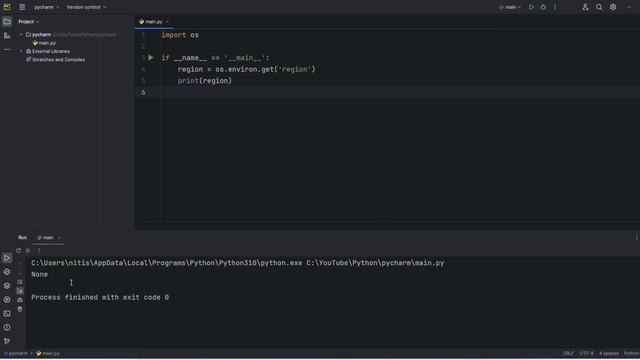Select Scratches and Consoles item

pos(55,60)
